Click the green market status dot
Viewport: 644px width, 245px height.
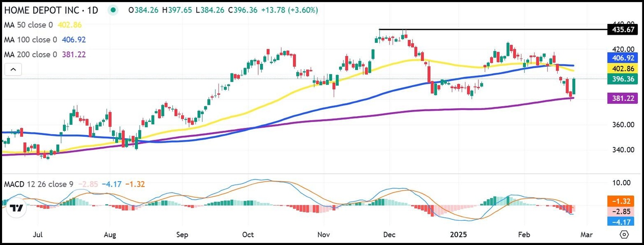point(112,10)
